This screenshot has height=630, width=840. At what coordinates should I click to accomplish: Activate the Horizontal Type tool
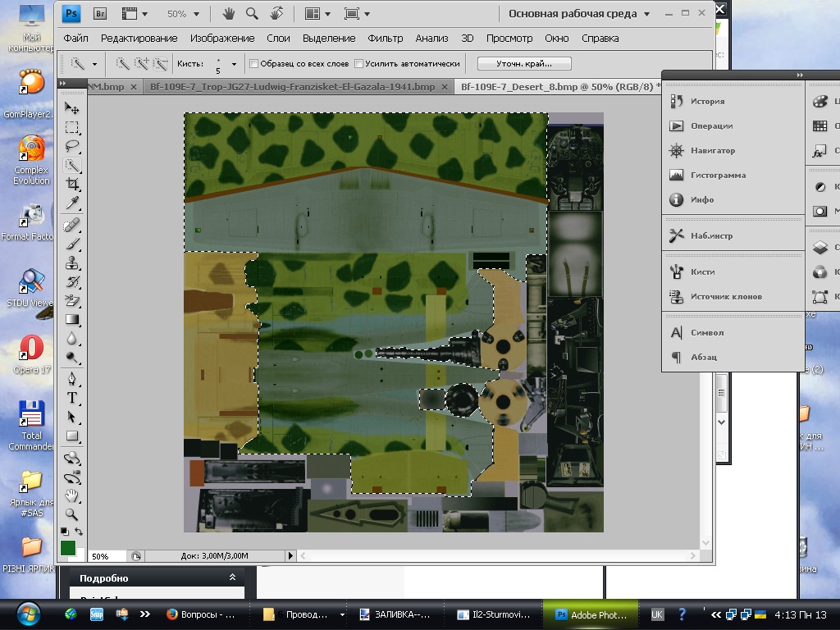(x=72, y=398)
